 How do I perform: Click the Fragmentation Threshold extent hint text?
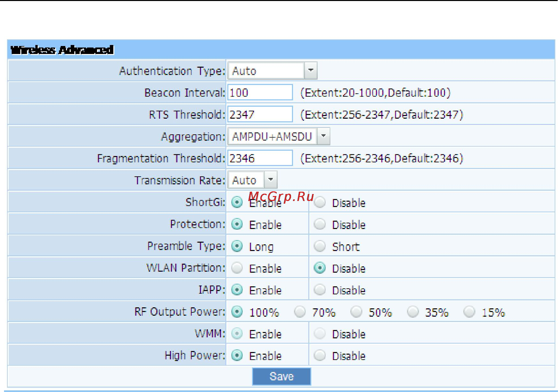tap(382, 158)
